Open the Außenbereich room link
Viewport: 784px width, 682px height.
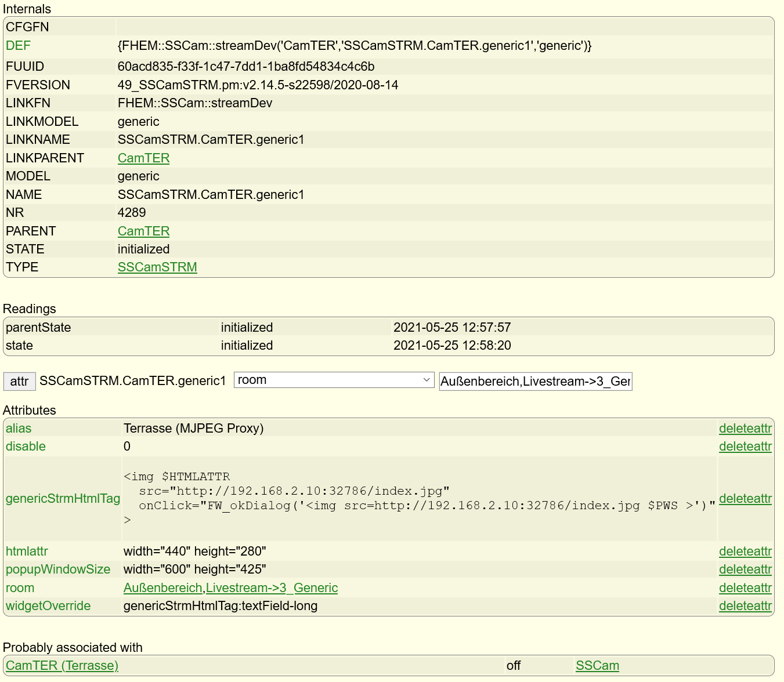click(162, 588)
